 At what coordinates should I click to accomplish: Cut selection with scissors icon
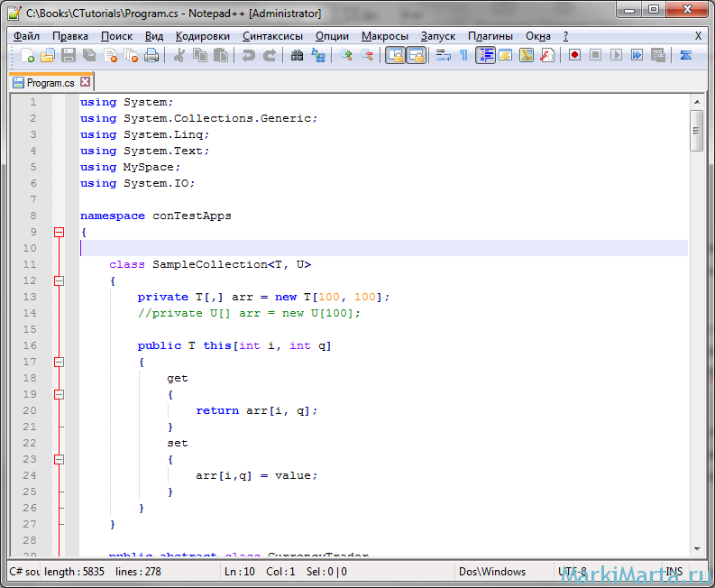coord(179,56)
